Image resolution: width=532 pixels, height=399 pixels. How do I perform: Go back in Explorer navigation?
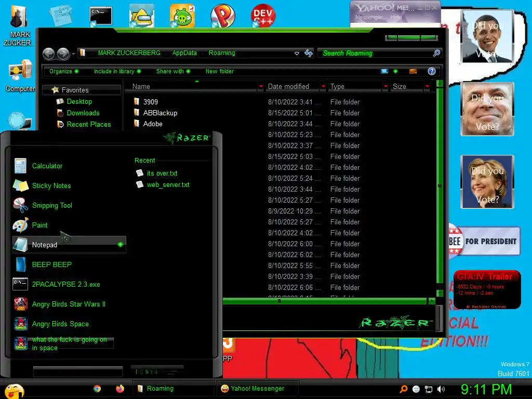(48, 54)
